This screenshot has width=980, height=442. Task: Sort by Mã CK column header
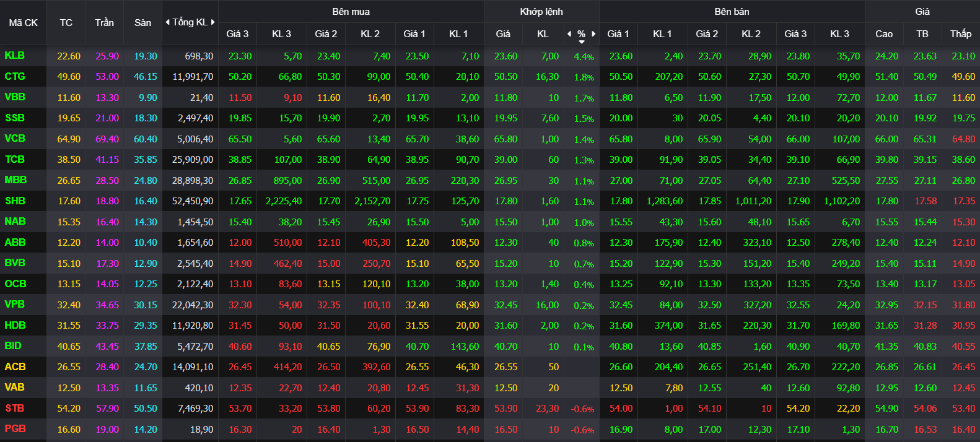[x=24, y=23]
